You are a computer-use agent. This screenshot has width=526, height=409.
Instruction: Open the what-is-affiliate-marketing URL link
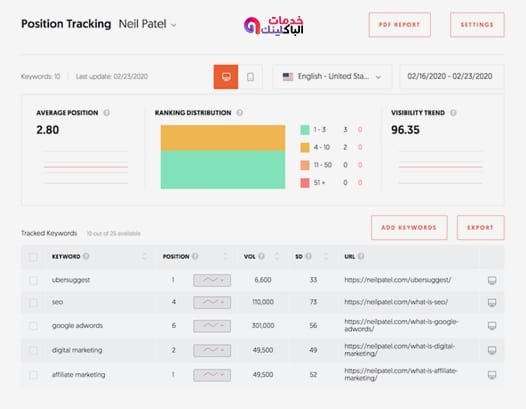401,374
